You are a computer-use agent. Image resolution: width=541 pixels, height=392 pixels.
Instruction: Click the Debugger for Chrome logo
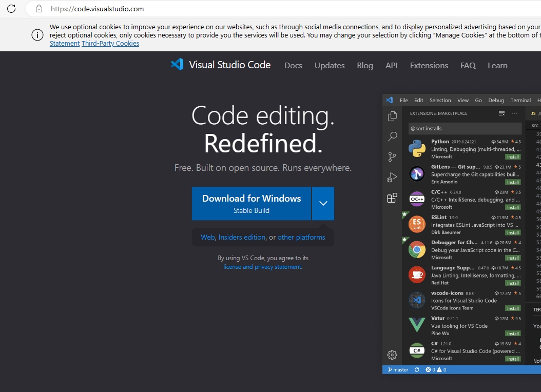417,249
